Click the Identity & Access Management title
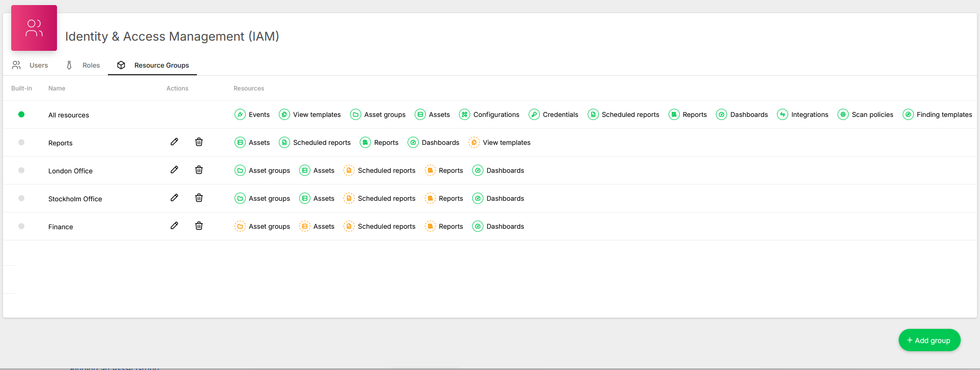 (172, 37)
